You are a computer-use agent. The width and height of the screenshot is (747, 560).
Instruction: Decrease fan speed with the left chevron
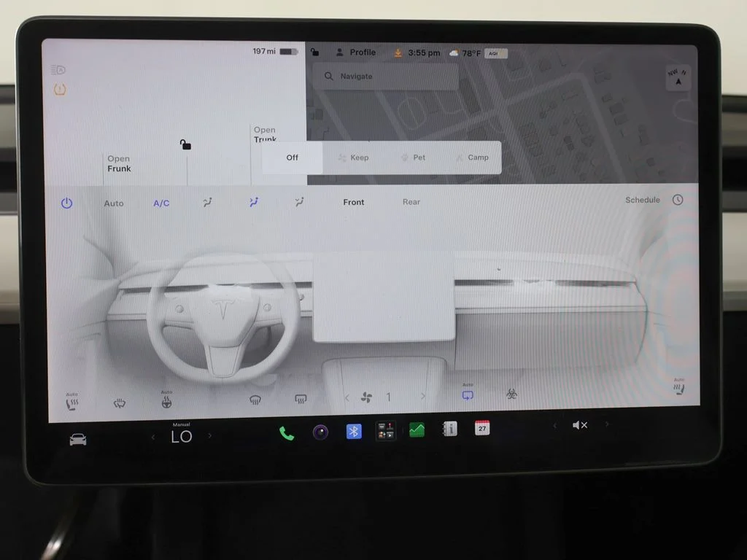347,397
